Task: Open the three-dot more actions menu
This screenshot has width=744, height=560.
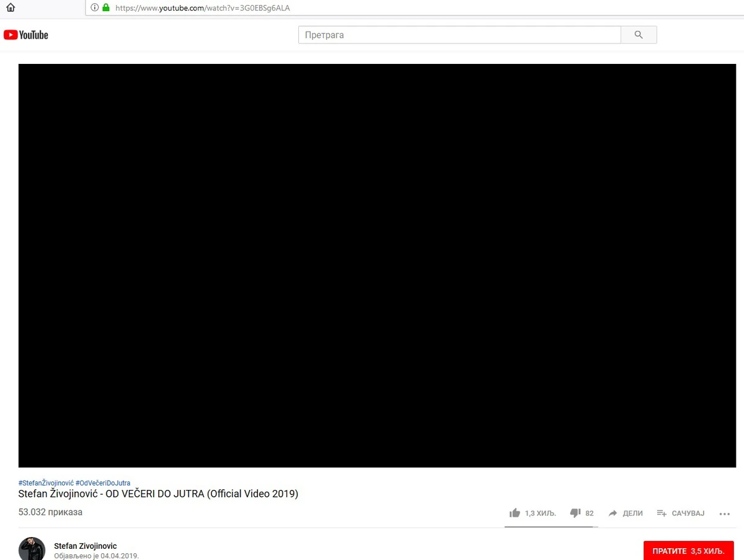Action: [725, 513]
